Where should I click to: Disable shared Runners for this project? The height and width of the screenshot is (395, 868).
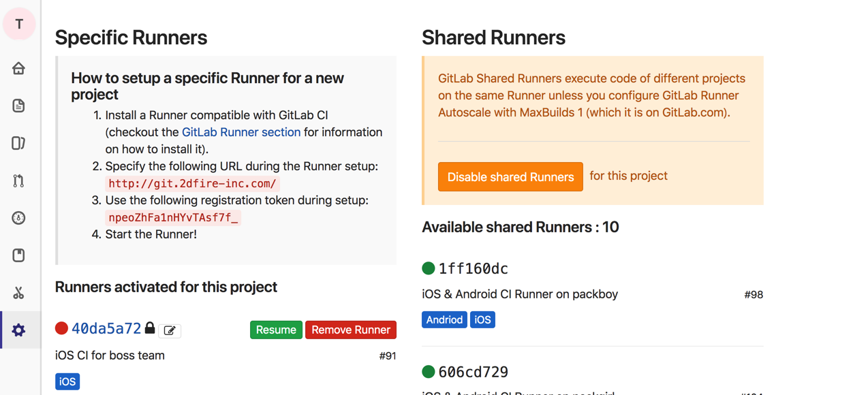click(510, 176)
